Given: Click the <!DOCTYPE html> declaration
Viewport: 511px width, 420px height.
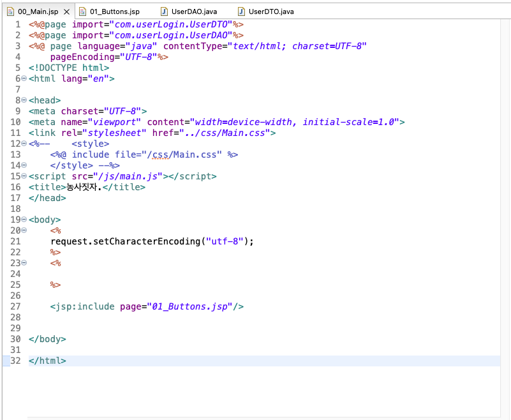Looking at the screenshot, I should pos(69,68).
